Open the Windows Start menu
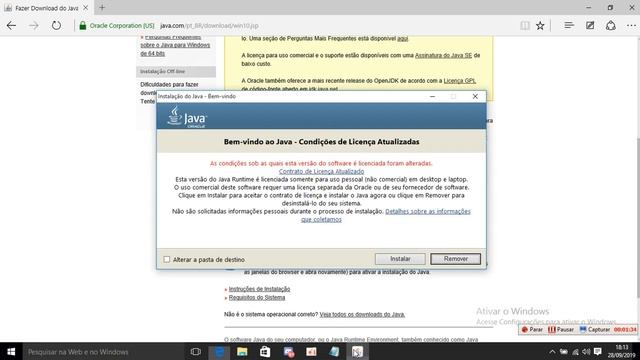Viewport: 640px width, 360px height. [x=11, y=351]
